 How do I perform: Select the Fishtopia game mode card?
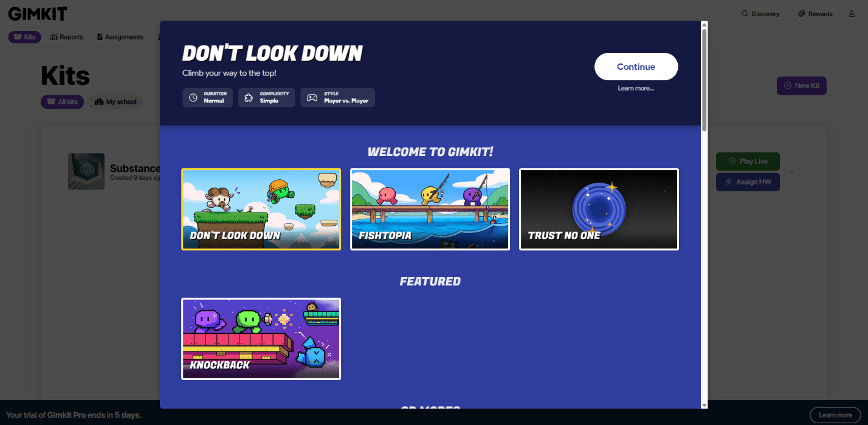(430, 209)
